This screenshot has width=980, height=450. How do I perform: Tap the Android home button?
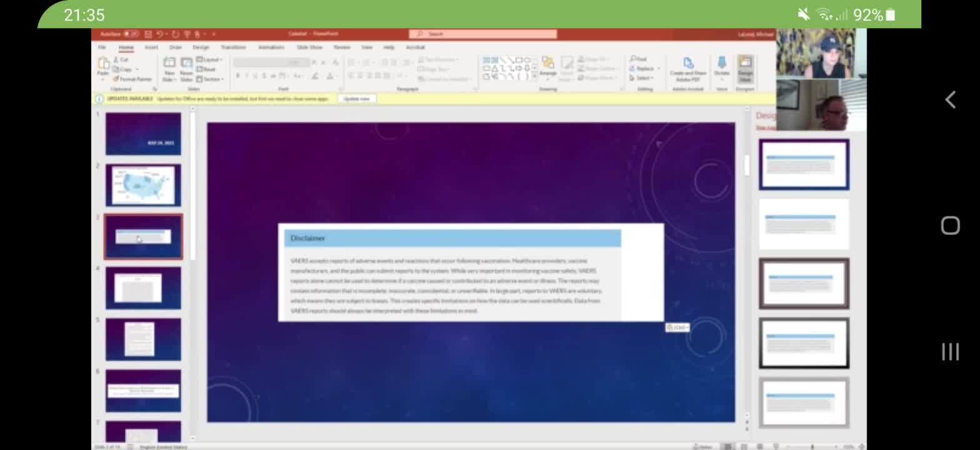(x=950, y=225)
